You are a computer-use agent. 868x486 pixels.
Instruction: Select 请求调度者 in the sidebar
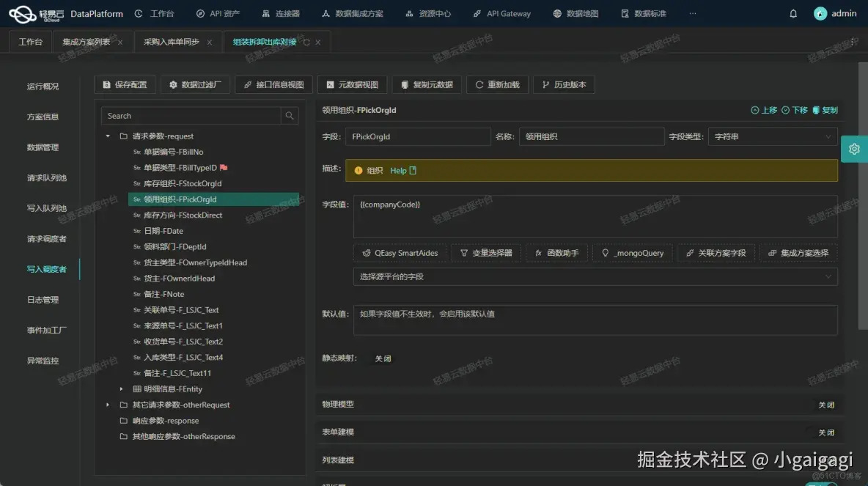click(x=46, y=238)
